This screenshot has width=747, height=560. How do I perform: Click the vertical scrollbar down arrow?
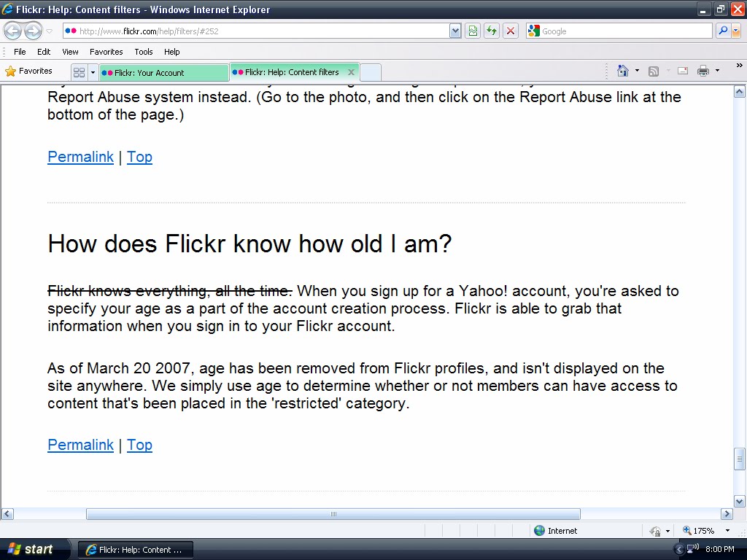[740, 501]
